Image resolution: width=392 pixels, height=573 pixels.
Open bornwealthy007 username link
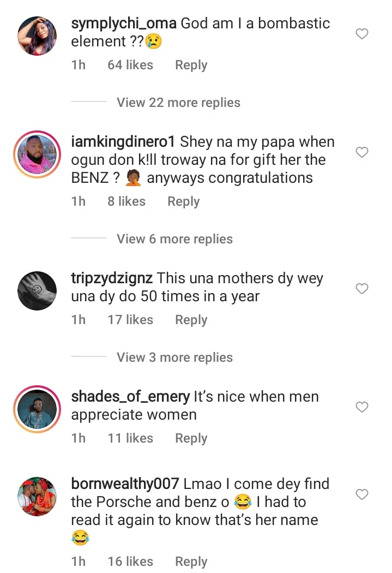pyautogui.click(x=125, y=484)
